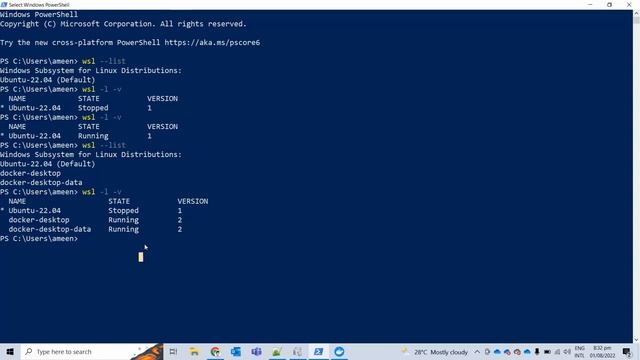Click the PowerShell title bar window icon
The width and height of the screenshot is (640, 360).
click(x=4, y=5)
